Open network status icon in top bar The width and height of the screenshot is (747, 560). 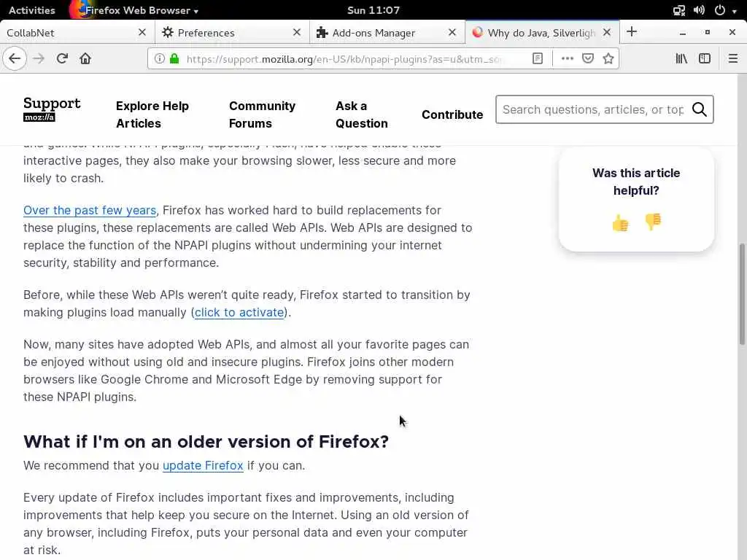point(679,10)
